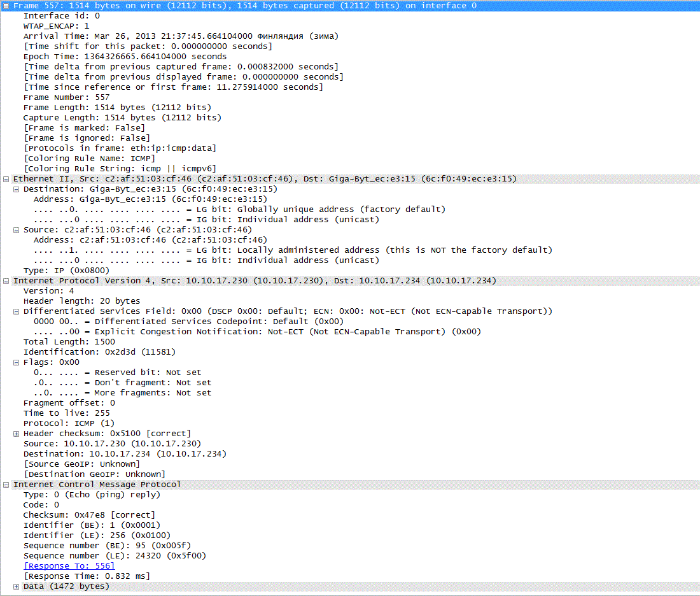Collapse the Internet Control Message Protocol toggle
The height and width of the screenshot is (596, 700).
(6, 485)
